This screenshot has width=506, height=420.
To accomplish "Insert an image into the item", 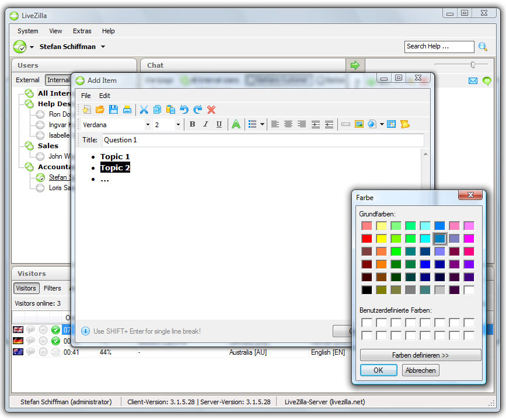I will pos(359,124).
